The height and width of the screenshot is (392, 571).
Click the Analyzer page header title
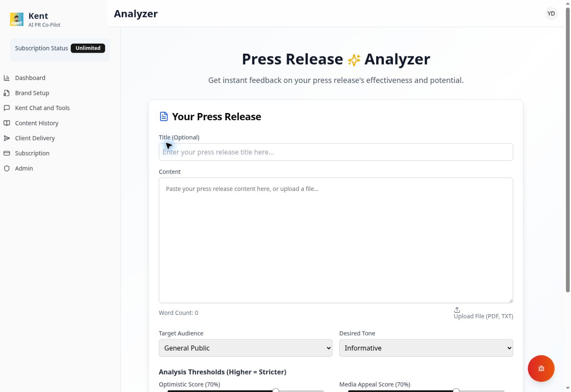click(x=136, y=14)
